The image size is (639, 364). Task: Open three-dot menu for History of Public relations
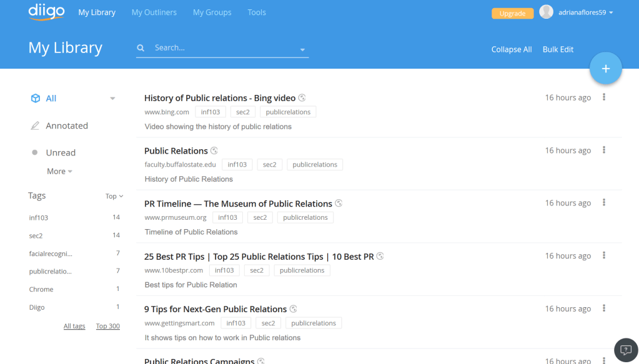[604, 97]
